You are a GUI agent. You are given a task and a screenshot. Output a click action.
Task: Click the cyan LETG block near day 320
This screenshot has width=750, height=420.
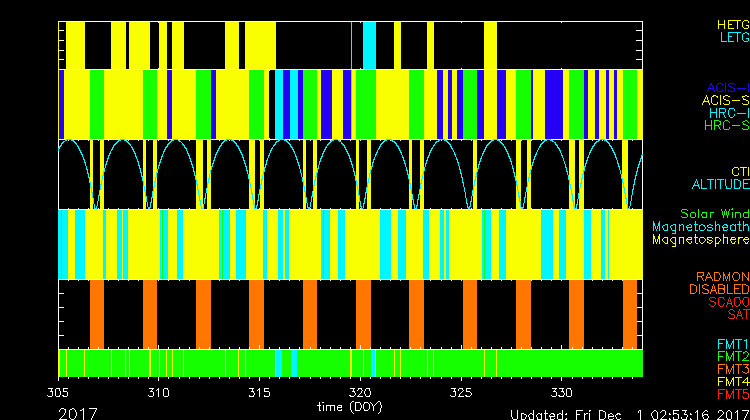[x=369, y=45]
